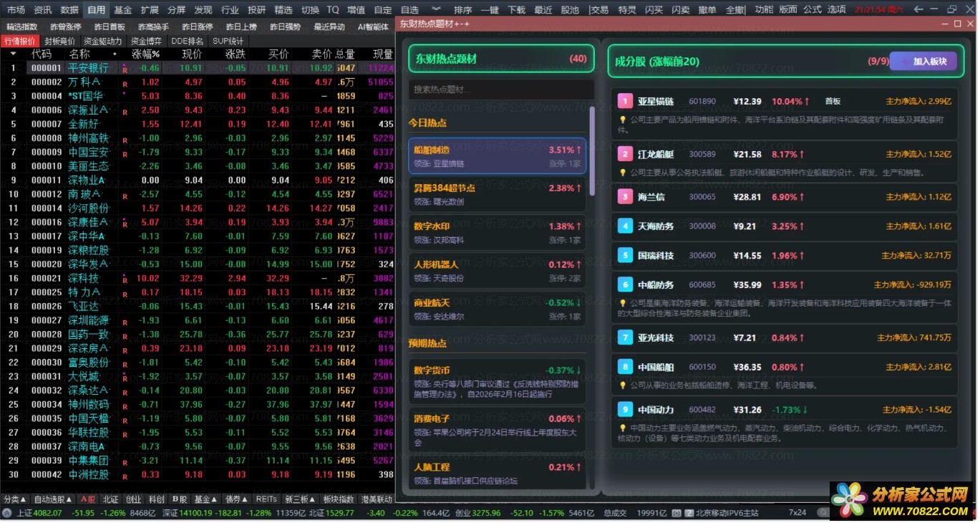980x523 pixels.
Task: Expand the 基金 dropdown in bottom tabs
Action: tap(205, 499)
